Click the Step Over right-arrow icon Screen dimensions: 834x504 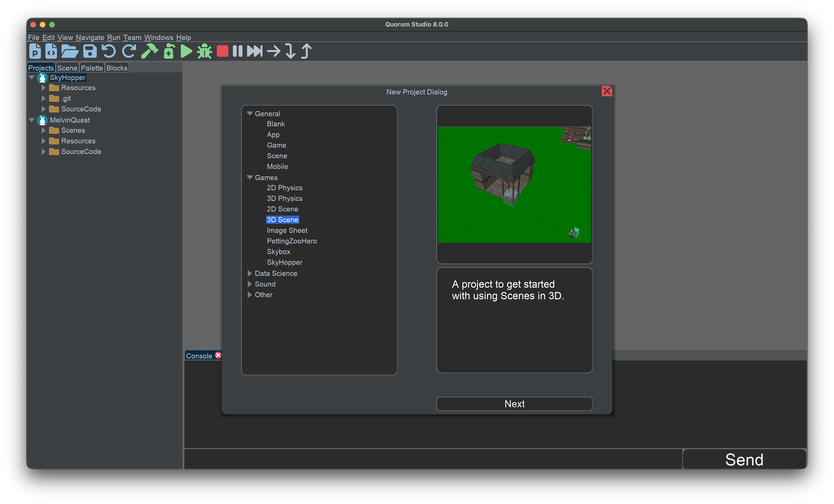274,51
